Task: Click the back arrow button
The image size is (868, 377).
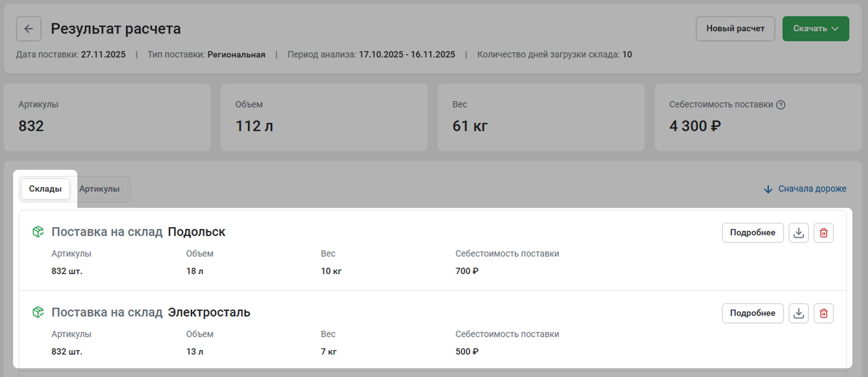Action: (29, 29)
